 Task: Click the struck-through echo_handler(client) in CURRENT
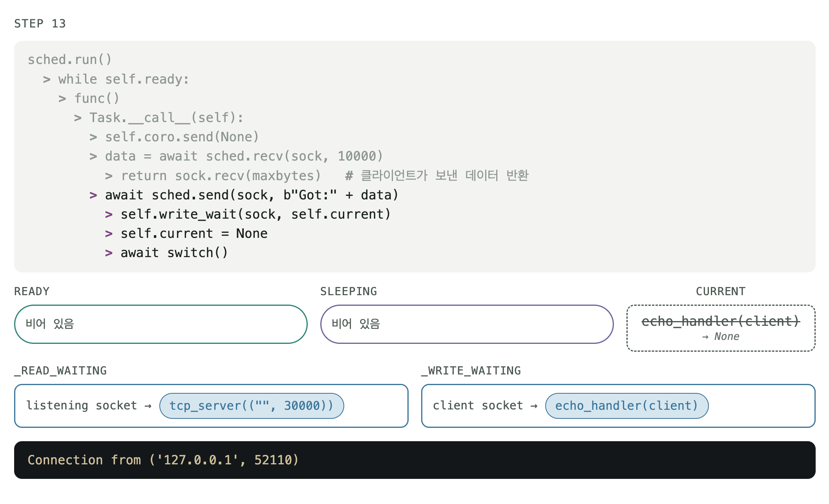click(x=721, y=321)
